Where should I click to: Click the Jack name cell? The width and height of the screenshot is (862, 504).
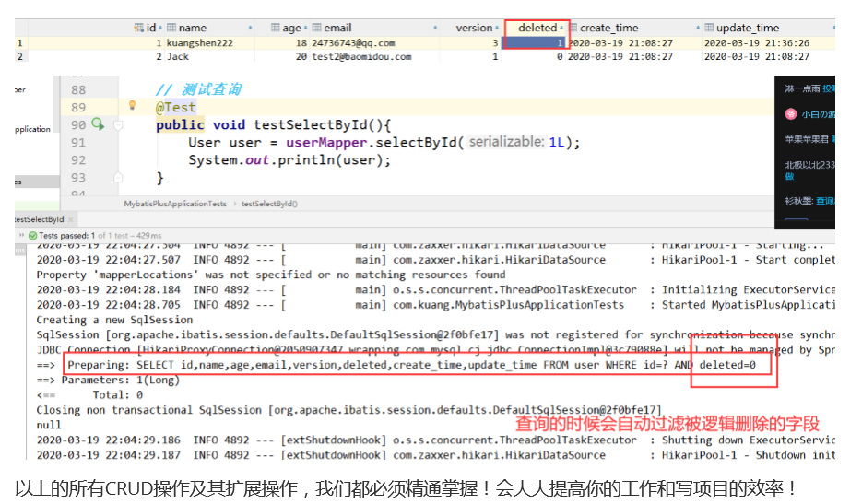coord(178,56)
